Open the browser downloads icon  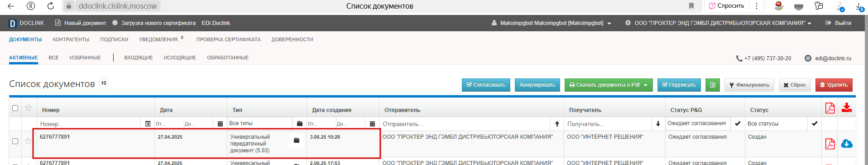point(859,6)
